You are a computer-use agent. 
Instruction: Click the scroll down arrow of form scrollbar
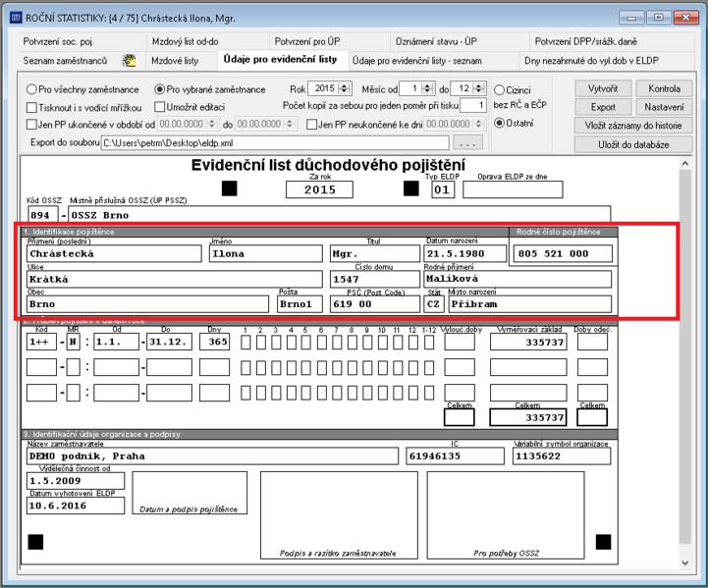[x=685, y=562]
